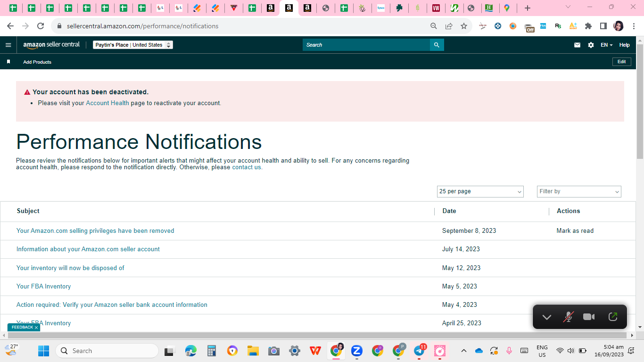The height and width of the screenshot is (362, 644).
Task: Open File Explorer from the taskbar
Action: pyautogui.click(x=253, y=351)
